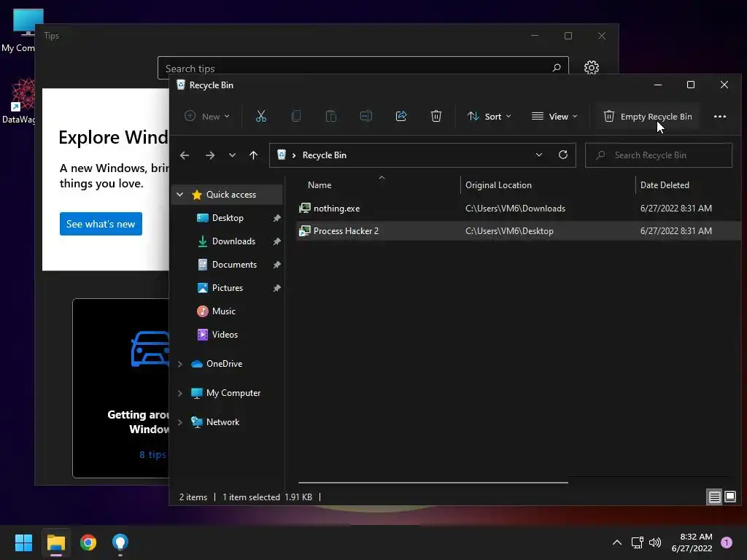Expand the OneDrive tree node
747x560 pixels.
tap(180, 364)
